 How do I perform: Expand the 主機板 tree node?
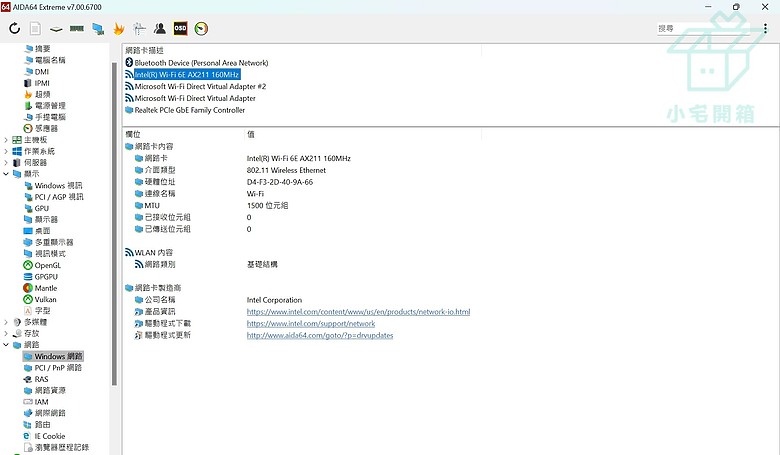5,140
